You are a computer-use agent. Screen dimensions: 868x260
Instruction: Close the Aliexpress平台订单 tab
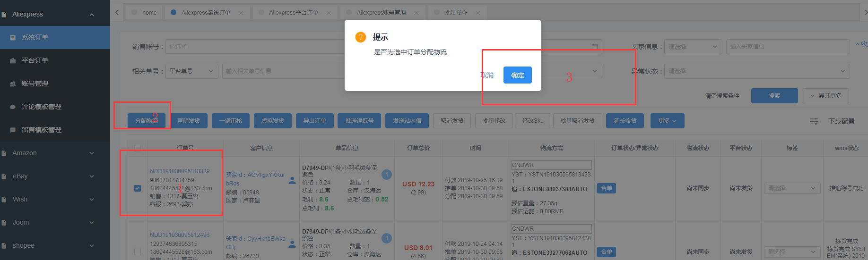329,13
